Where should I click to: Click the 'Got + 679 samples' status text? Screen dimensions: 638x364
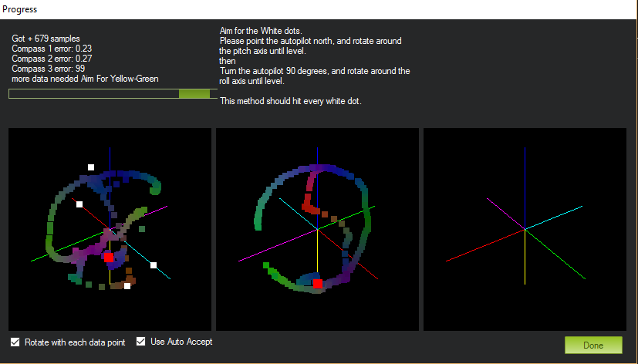click(46, 39)
